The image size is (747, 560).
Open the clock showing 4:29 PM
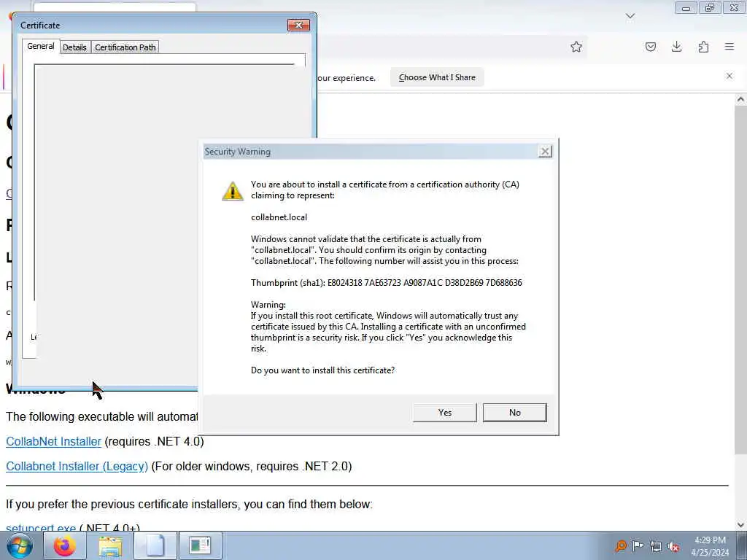pos(710,545)
